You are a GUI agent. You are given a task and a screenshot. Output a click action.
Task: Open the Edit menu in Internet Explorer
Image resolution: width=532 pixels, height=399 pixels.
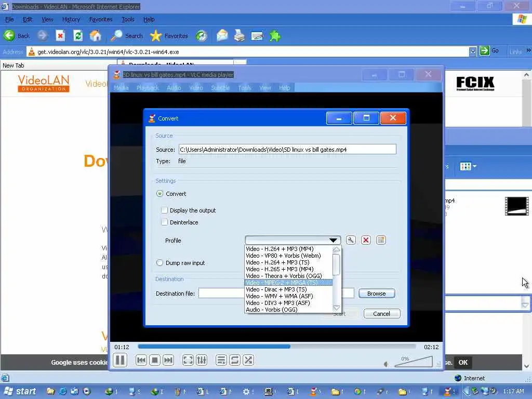(28, 19)
